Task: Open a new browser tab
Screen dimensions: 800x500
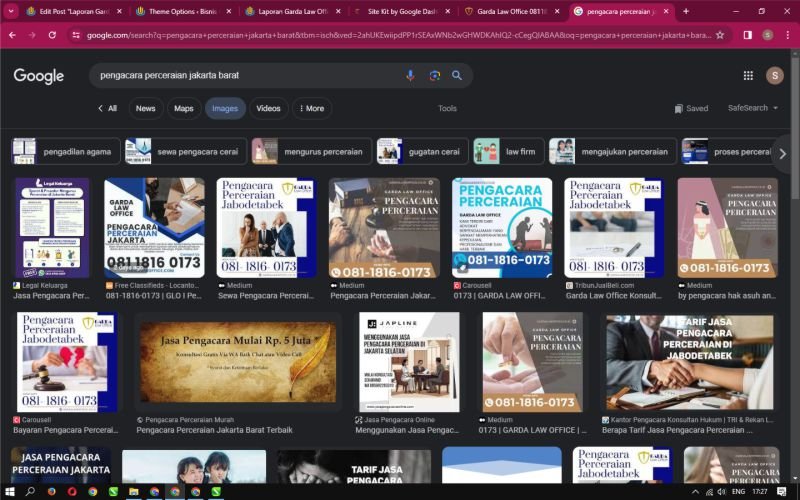Action: (685, 11)
